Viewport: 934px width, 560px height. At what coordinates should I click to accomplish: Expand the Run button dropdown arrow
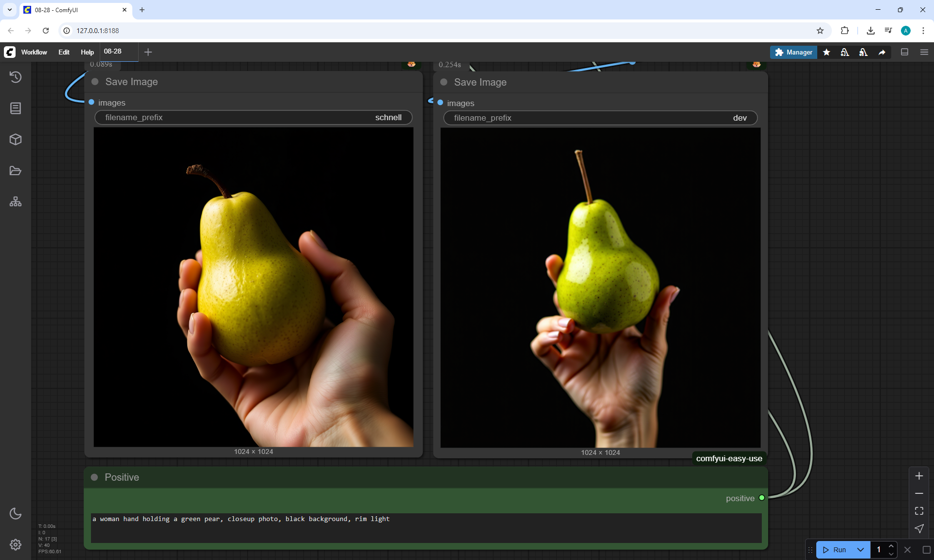[861, 550]
